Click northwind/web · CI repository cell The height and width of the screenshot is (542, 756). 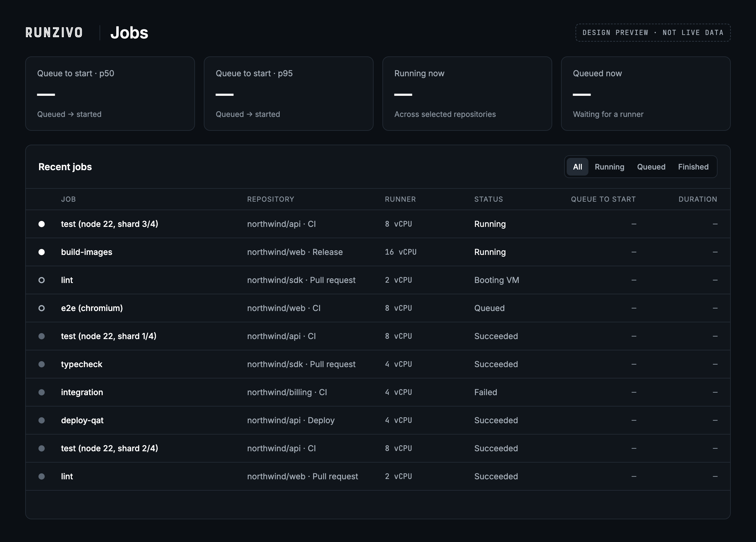point(284,308)
